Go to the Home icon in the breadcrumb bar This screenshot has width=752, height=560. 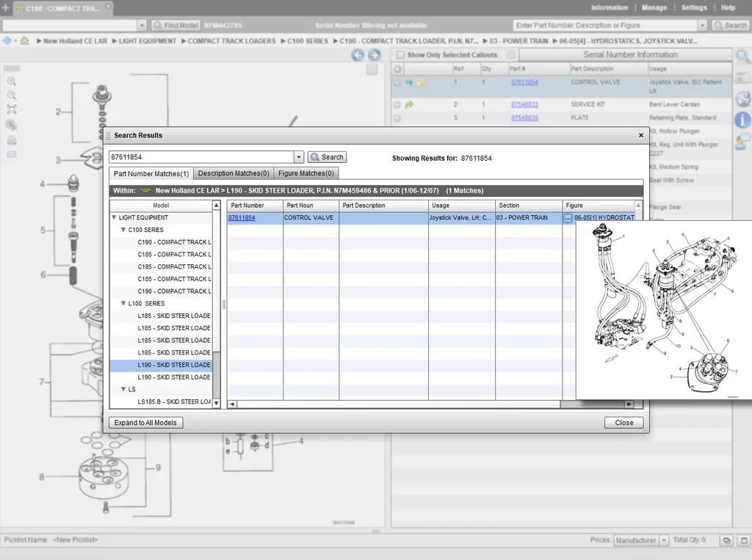tap(24, 41)
